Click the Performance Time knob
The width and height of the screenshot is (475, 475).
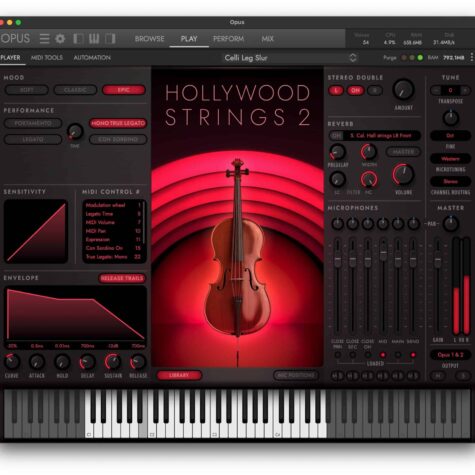(75, 131)
